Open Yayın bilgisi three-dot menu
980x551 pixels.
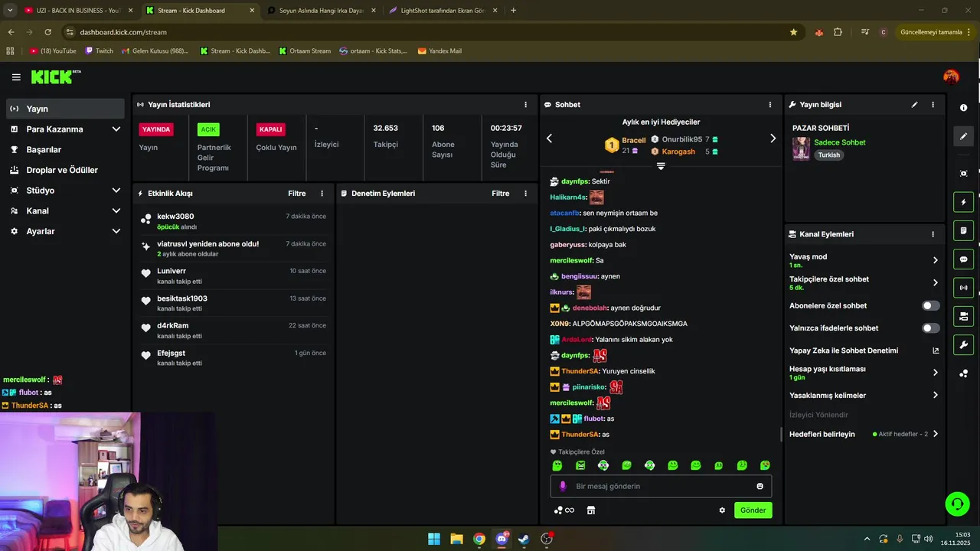tap(933, 105)
